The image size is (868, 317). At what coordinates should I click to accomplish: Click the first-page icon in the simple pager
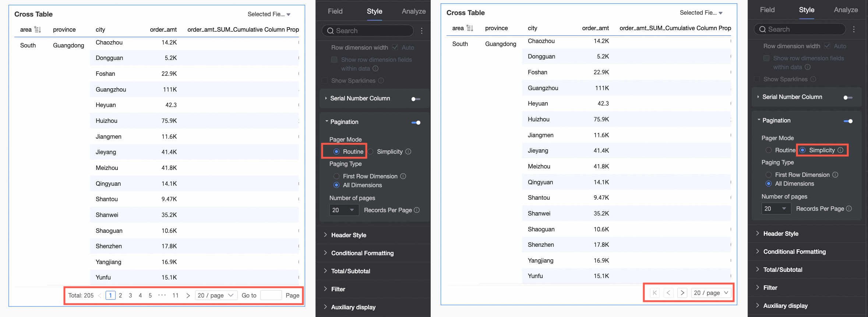(x=654, y=293)
